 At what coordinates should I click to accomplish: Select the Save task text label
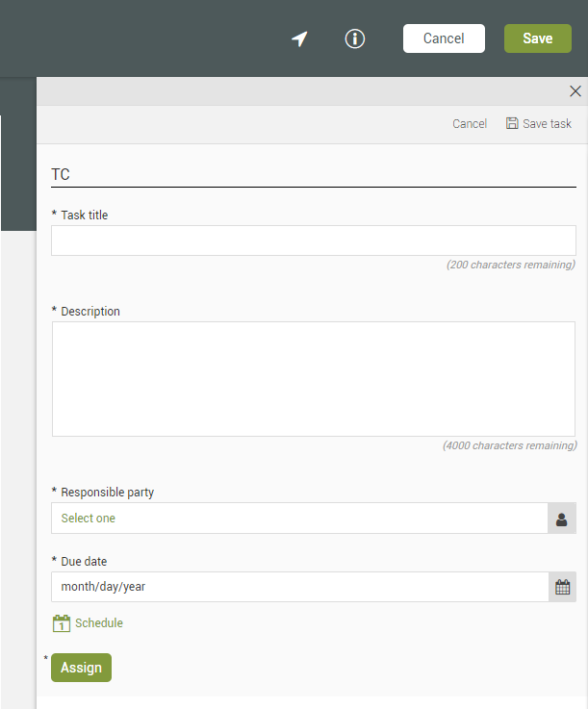point(547,124)
